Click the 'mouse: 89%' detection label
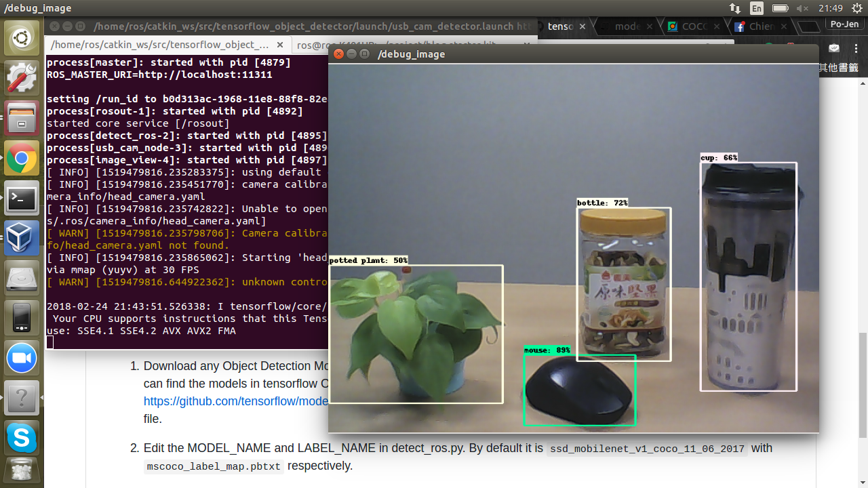This screenshot has width=868, height=488. [547, 350]
